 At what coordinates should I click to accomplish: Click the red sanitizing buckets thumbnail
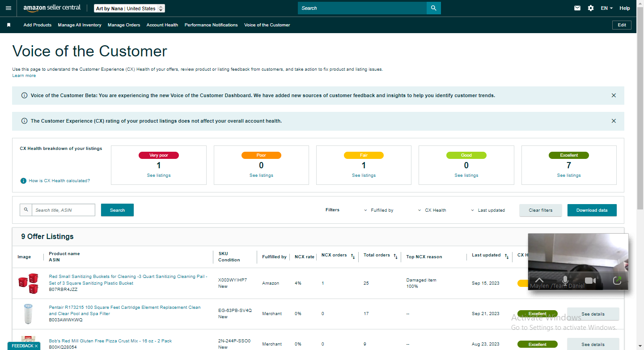(x=28, y=283)
